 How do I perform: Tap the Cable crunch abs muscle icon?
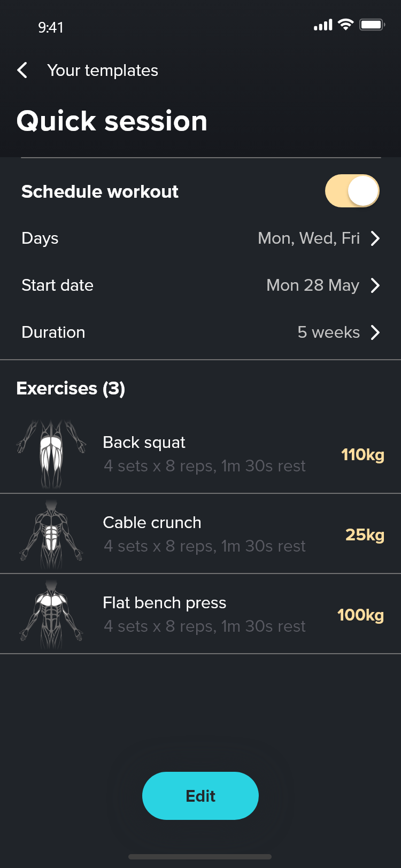tap(51, 534)
